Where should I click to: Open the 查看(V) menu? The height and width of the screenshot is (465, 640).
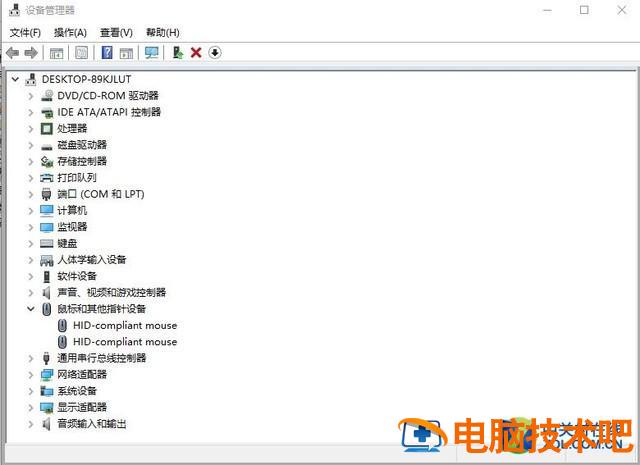coord(116,33)
